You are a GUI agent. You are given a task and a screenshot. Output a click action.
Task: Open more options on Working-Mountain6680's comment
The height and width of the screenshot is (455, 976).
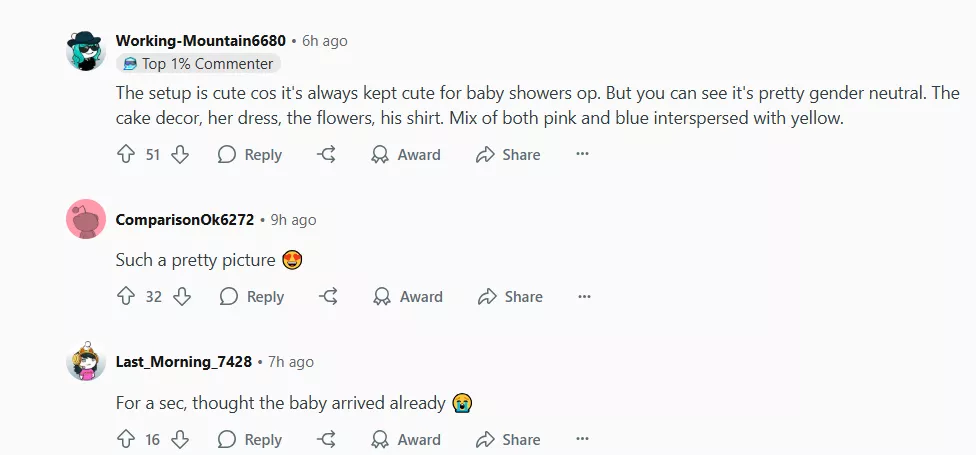tap(583, 155)
